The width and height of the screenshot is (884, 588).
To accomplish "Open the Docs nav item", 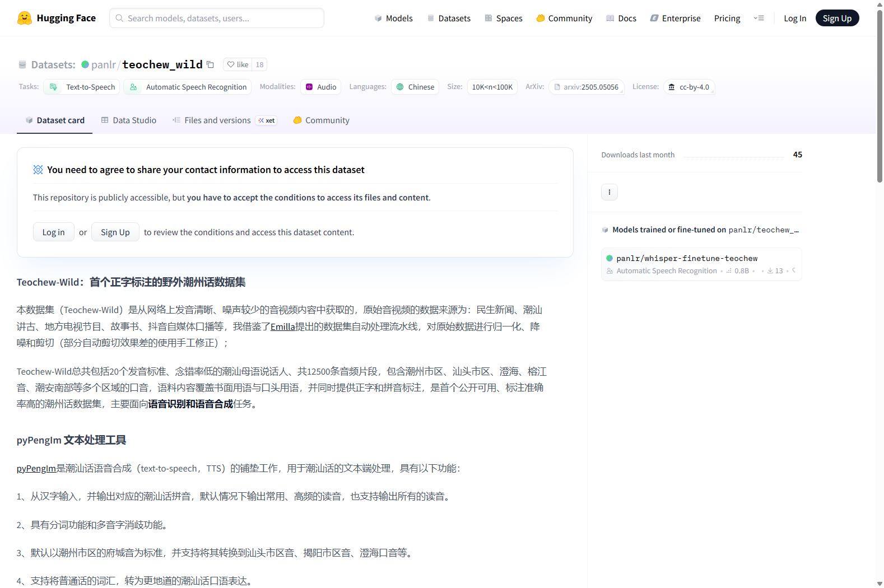I will click(621, 18).
